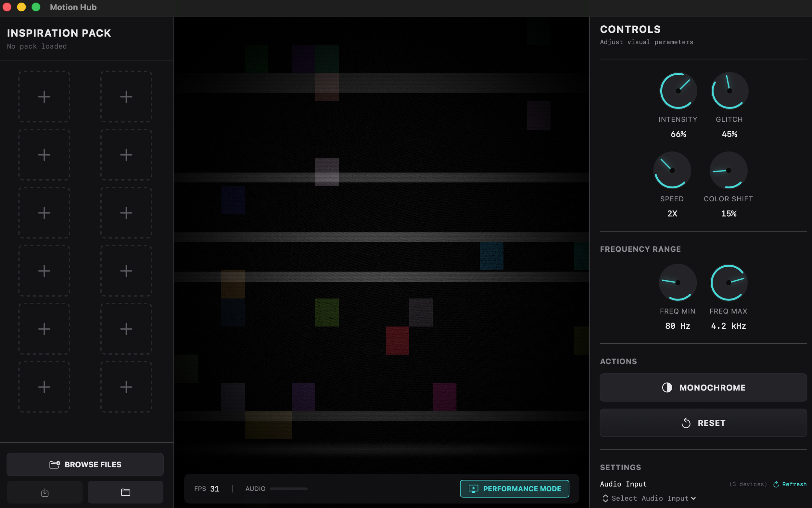812x508 pixels.
Task: Click the Browse Files button
Action: click(x=85, y=464)
